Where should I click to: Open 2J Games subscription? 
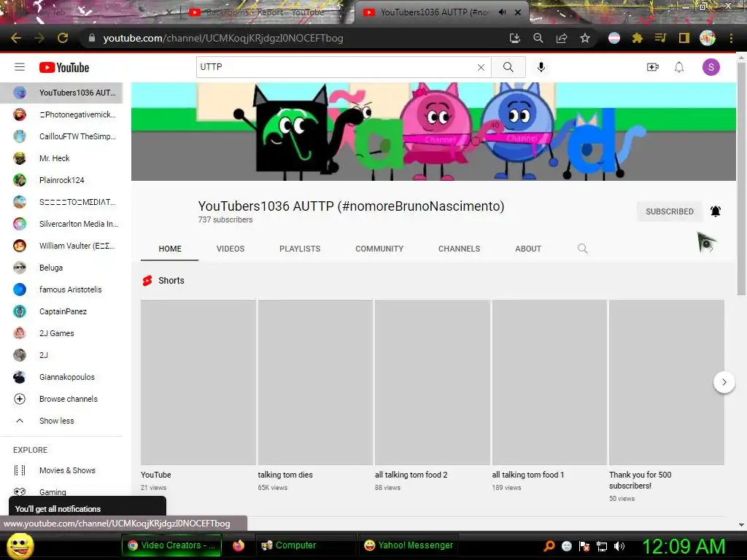coord(61,333)
